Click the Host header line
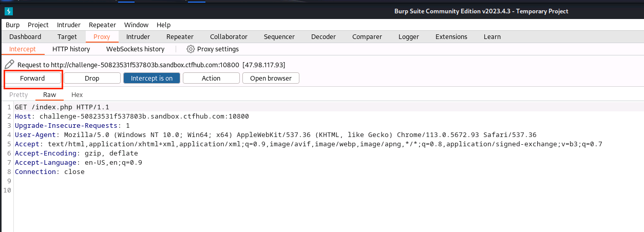 tap(132, 116)
